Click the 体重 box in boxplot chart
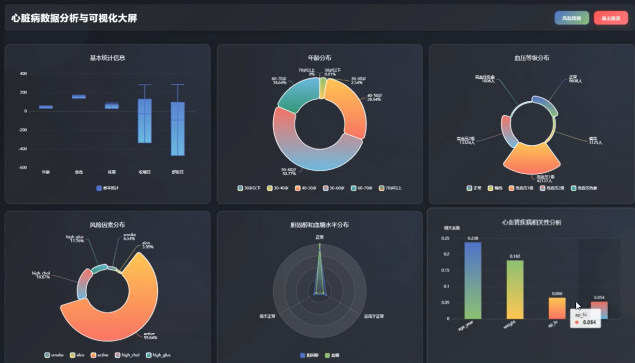Viewport: 635px width, 363px height. [112, 105]
